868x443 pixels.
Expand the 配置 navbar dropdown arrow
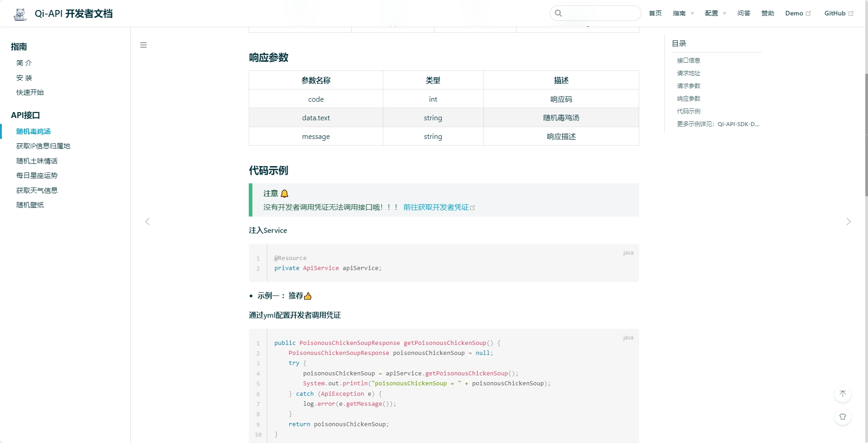[725, 14]
